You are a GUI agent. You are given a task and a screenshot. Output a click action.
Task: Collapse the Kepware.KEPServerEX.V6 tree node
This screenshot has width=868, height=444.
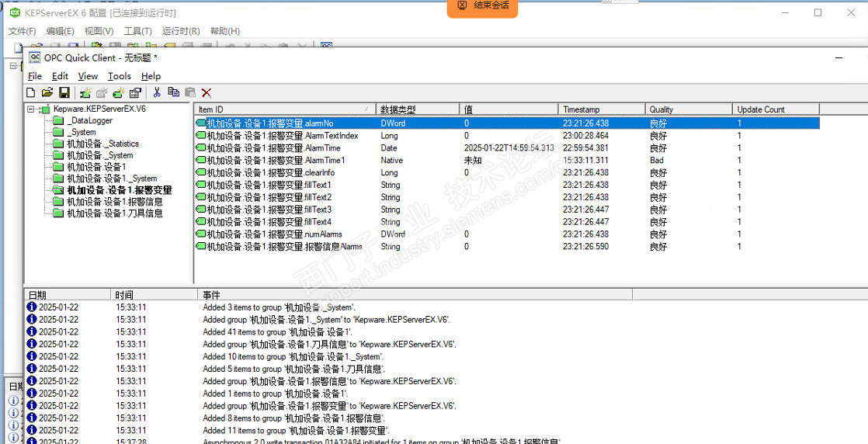coord(31,109)
